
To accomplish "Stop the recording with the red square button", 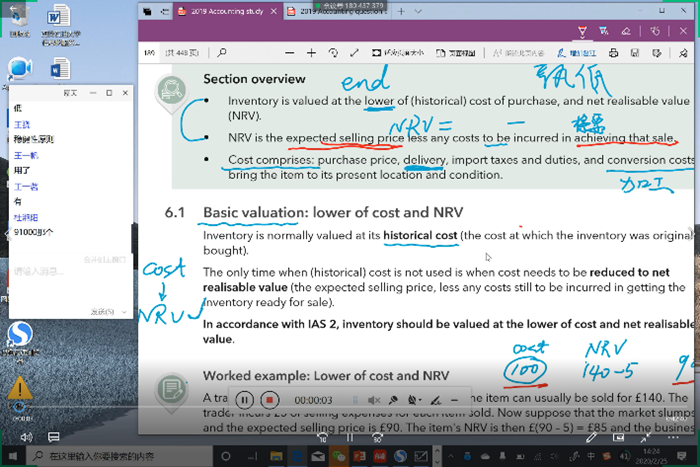I will coord(268,399).
